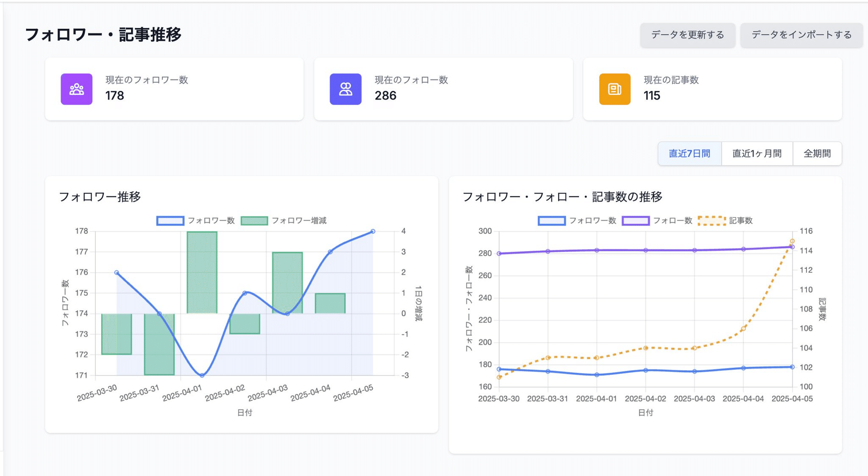This screenshot has width=868, height=476.
Task: Click the フォロワー・記事推移 page heading
Action: 103,35
